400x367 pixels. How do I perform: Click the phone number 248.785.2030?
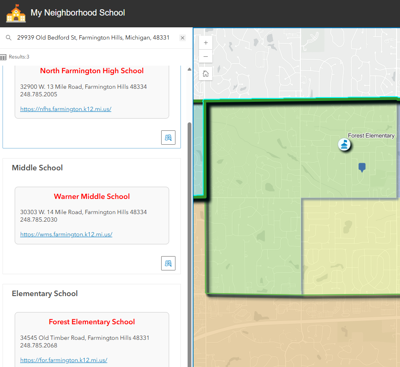click(39, 220)
